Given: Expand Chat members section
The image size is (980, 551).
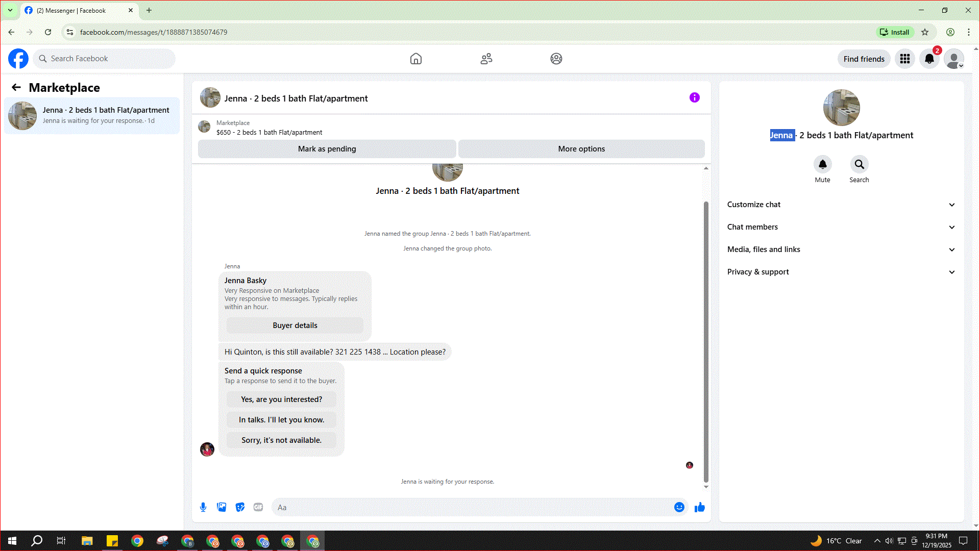Looking at the screenshot, I should point(841,227).
